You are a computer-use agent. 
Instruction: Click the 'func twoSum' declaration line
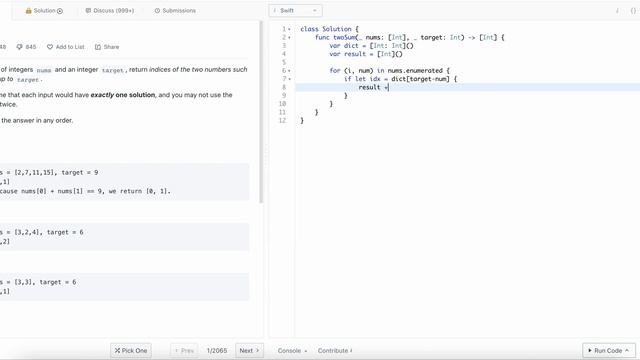(410, 38)
